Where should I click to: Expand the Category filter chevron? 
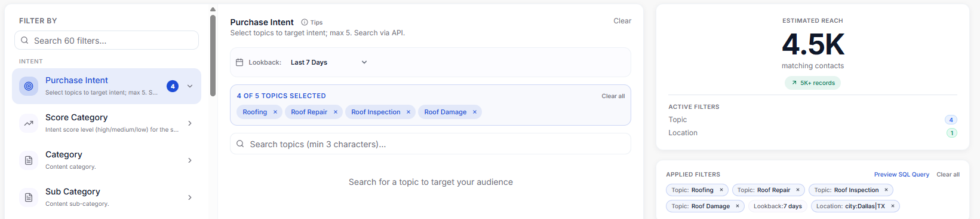[x=190, y=160]
